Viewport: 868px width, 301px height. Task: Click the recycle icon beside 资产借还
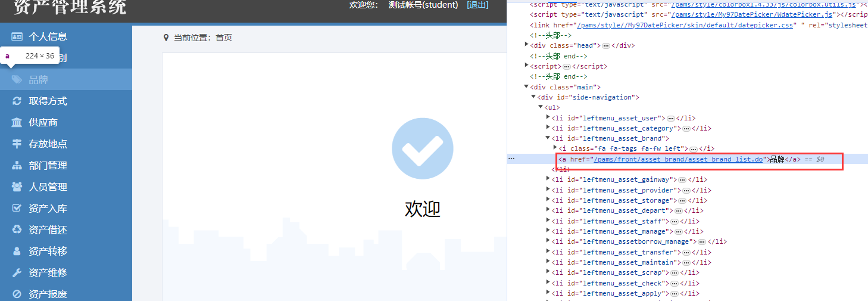(x=17, y=229)
